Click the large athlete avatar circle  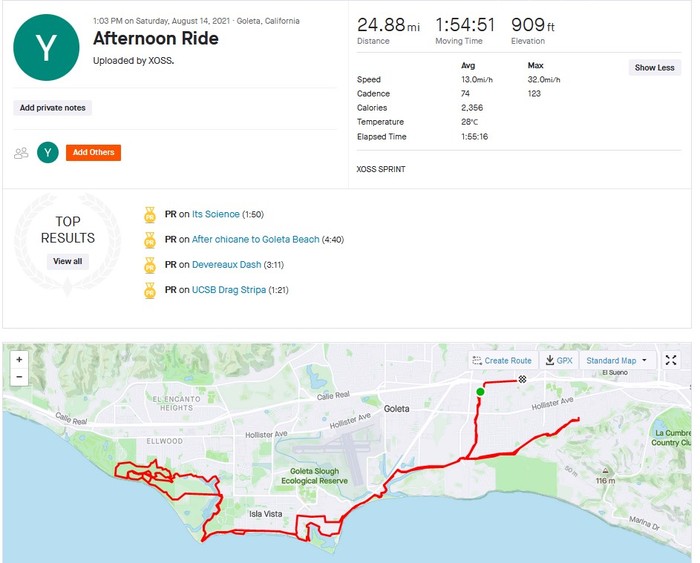[x=46, y=47]
